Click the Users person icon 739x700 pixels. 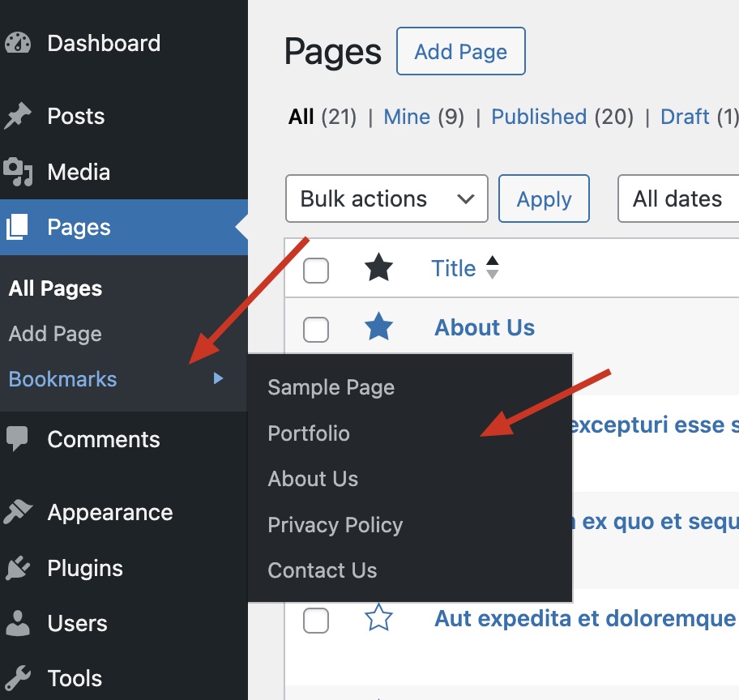17,624
